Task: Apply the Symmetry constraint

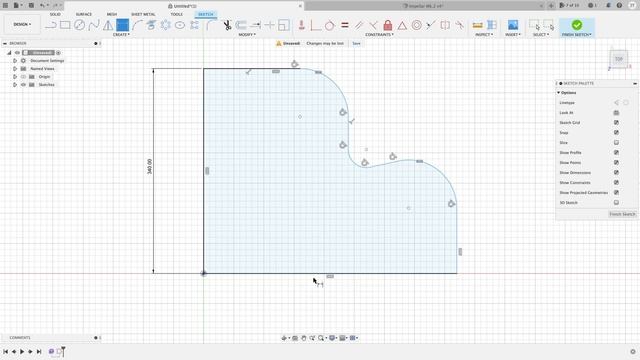Action: click(445, 25)
